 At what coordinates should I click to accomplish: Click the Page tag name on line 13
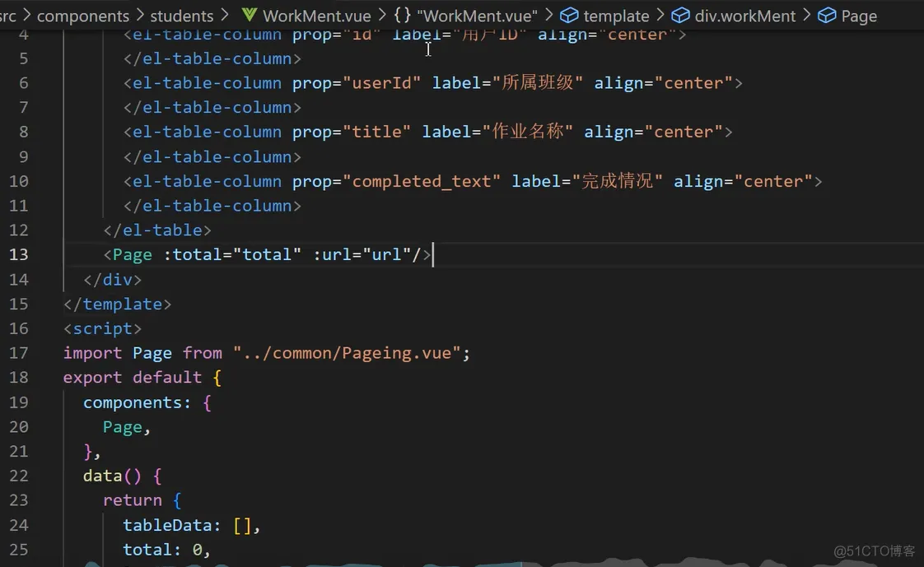(x=132, y=255)
